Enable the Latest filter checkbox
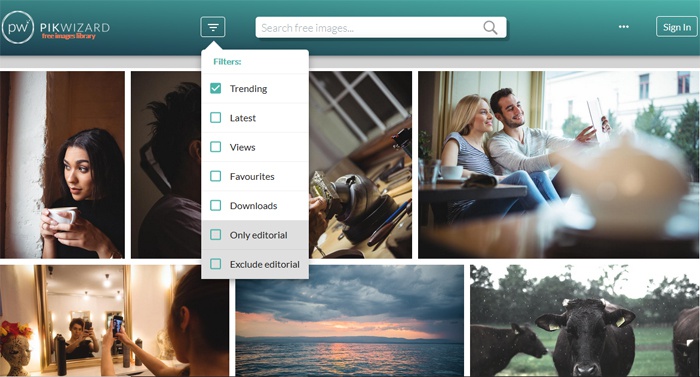The width and height of the screenshot is (700, 377). [216, 118]
